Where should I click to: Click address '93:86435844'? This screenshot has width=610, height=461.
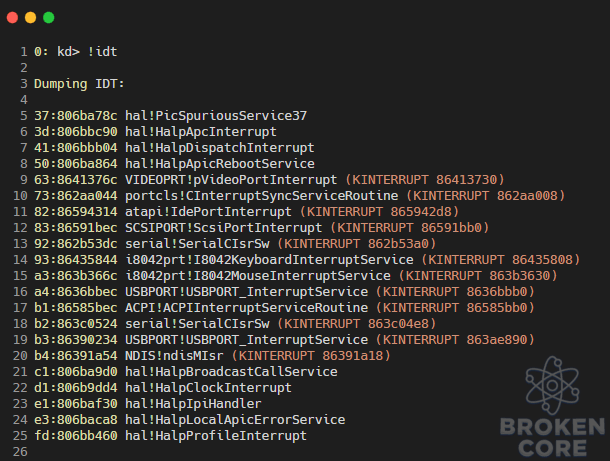pos(75,260)
